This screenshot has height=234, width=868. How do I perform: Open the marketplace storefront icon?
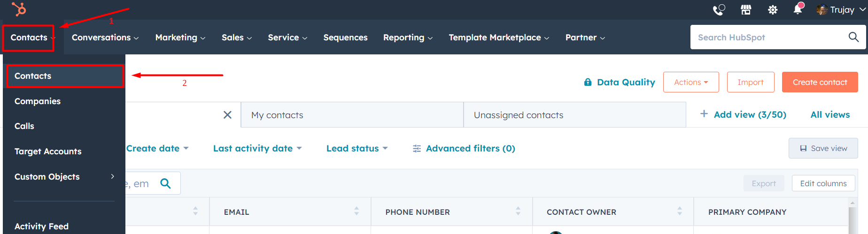pyautogui.click(x=746, y=9)
